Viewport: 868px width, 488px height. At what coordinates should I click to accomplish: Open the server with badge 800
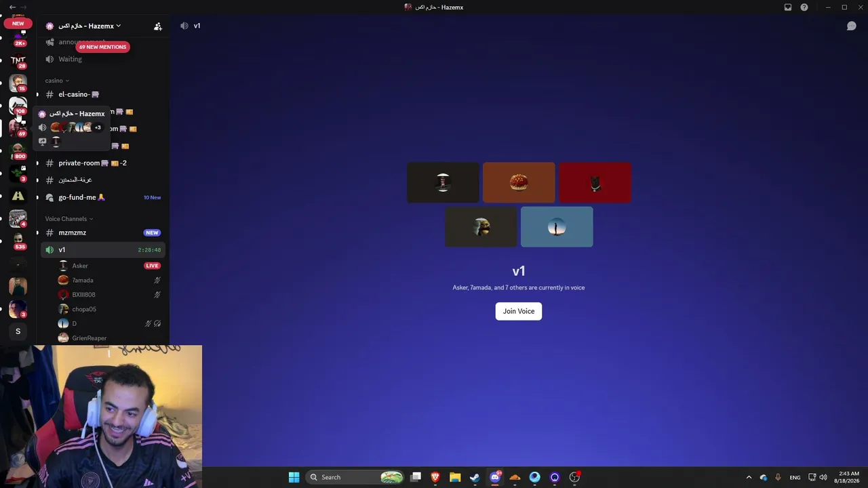click(x=18, y=150)
